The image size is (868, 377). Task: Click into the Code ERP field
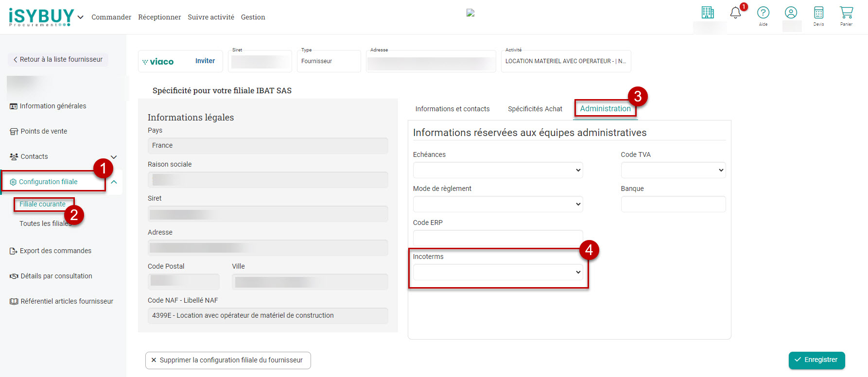(x=498, y=238)
